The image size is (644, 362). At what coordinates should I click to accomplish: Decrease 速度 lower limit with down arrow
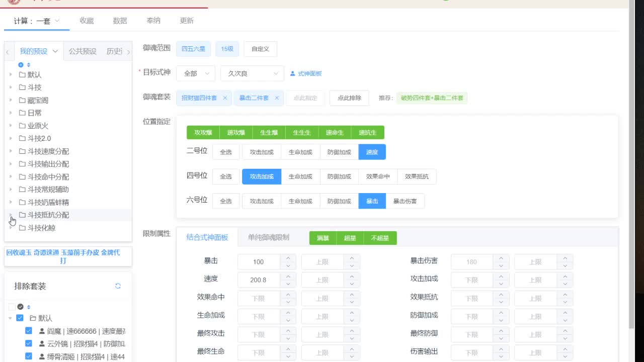click(x=288, y=284)
